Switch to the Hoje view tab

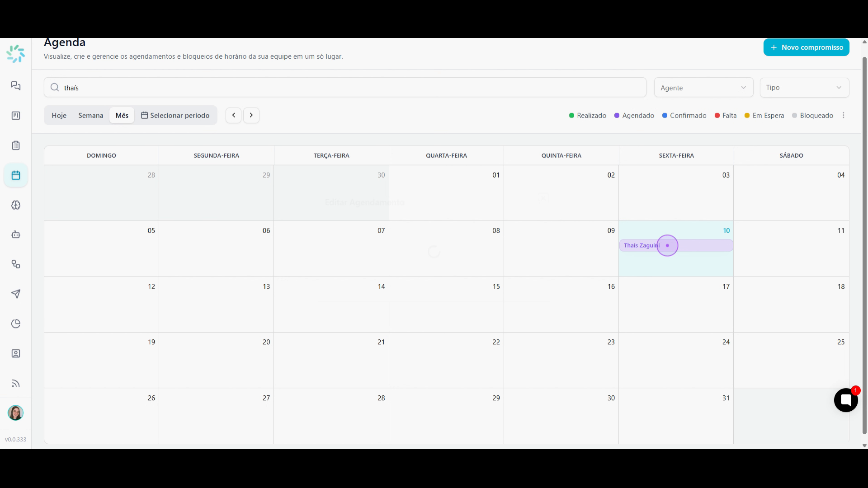(59, 116)
